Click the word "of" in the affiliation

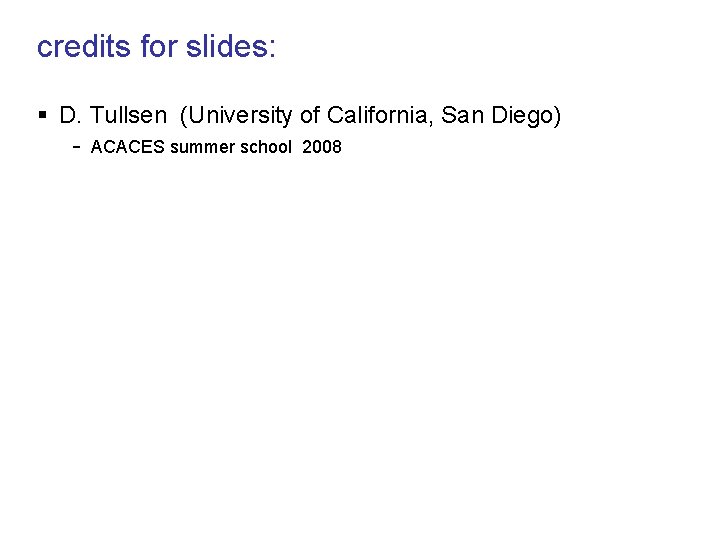[310, 116]
